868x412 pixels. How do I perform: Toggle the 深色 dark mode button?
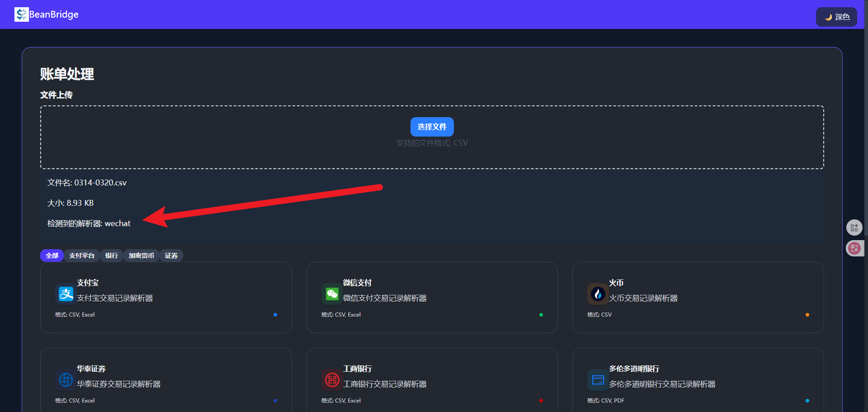pyautogui.click(x=836, y=17)
